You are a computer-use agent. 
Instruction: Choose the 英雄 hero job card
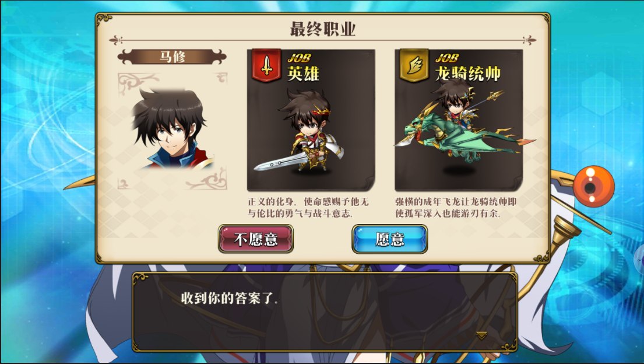[x=311, y=120]
